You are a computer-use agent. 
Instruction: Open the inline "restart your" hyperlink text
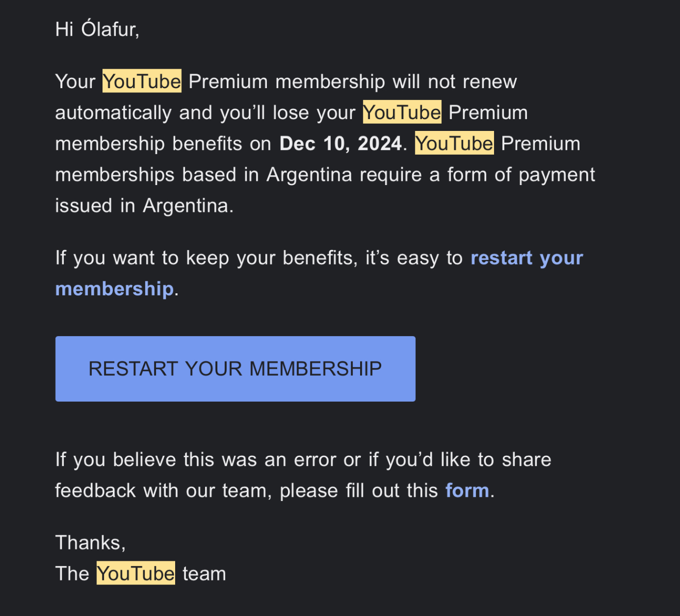[526, 258]
